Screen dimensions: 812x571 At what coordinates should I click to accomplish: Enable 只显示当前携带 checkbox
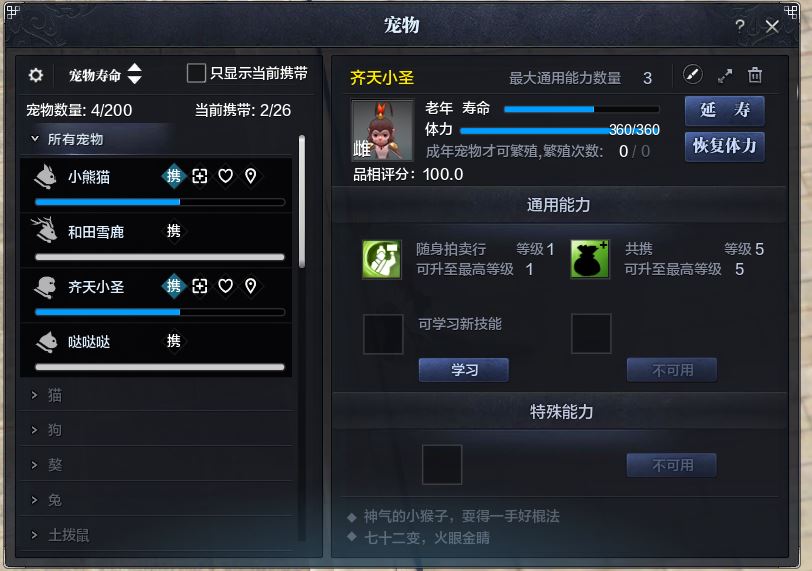[196, 73]
